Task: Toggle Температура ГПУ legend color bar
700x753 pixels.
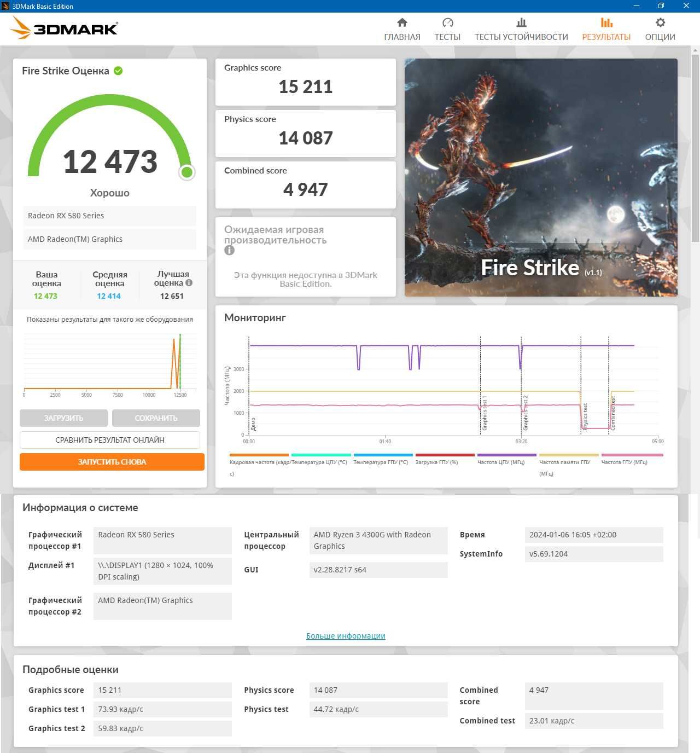Action: [x=383, y=455]
